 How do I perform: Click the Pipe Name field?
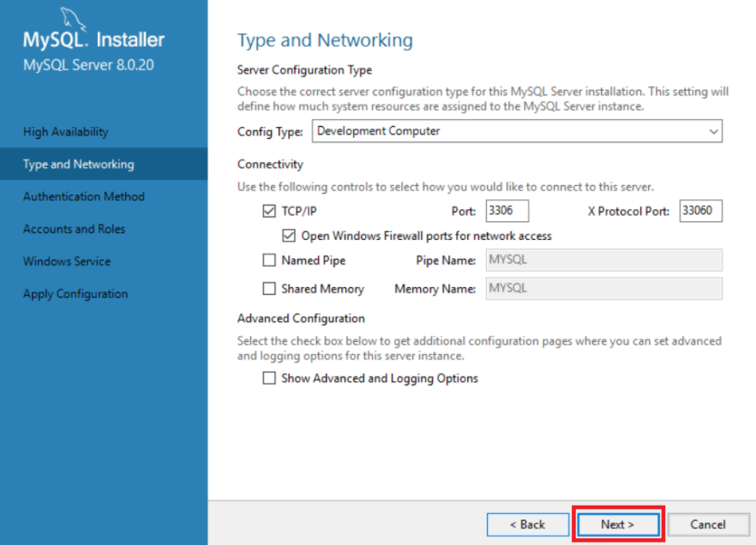[603, 261]
